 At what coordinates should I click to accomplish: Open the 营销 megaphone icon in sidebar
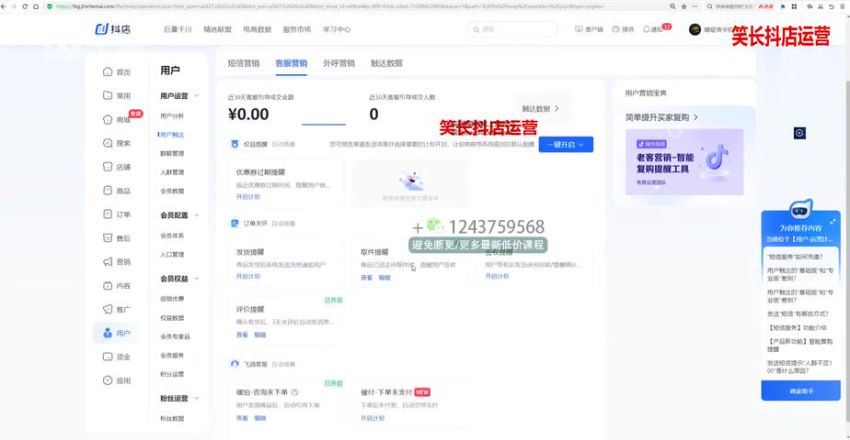click(x=107, y=262)
